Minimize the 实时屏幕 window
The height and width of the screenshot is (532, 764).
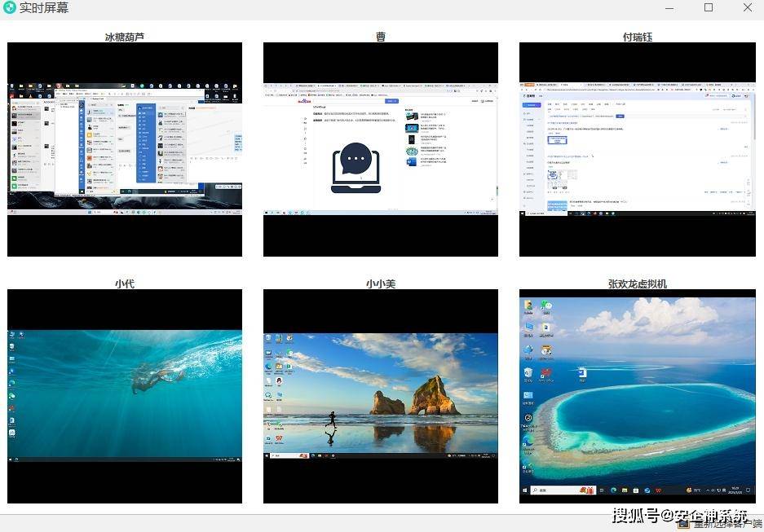(x=669, y=8)
